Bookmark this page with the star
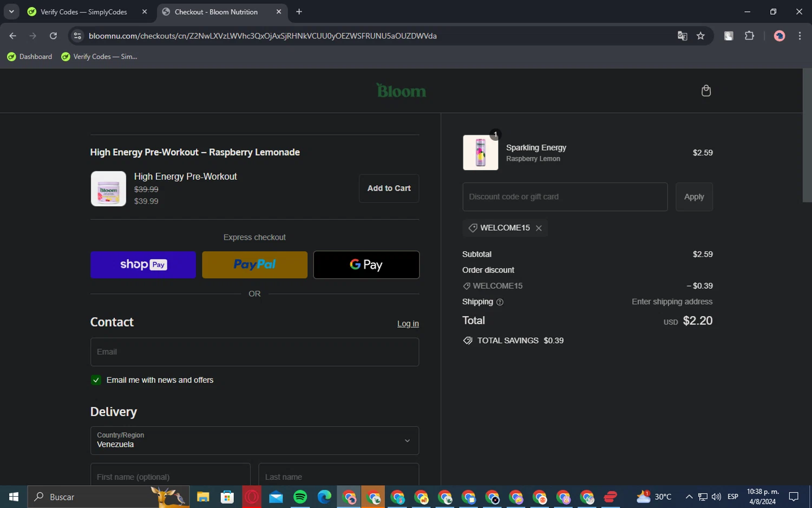The height and width of the screenshot is (508, 812). 700,36
